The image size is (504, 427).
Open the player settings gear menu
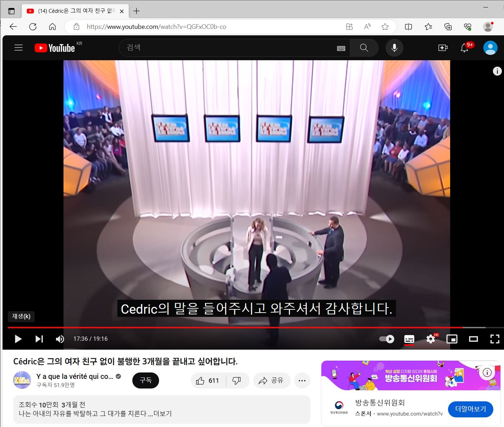[431, 339]
